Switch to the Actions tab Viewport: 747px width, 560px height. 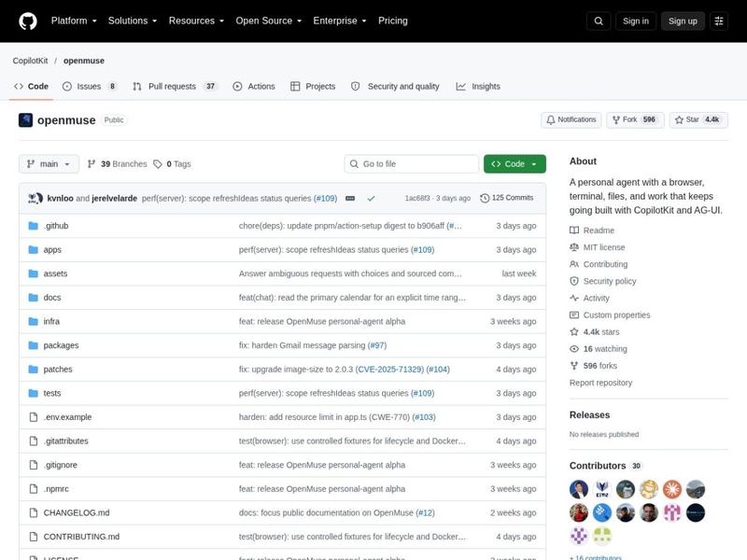coord(254,86)
